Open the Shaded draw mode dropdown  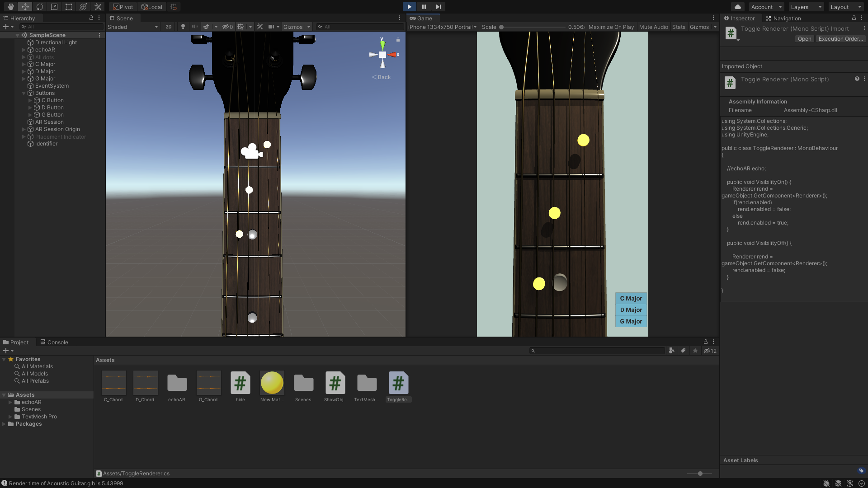click(133, 27)
